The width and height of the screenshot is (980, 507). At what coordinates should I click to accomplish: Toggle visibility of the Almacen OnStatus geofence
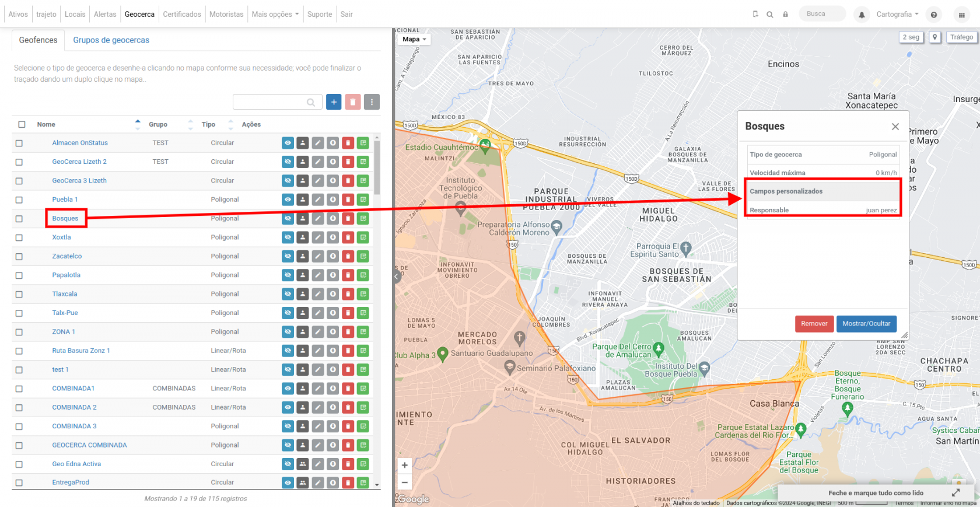tap(288, 143)
